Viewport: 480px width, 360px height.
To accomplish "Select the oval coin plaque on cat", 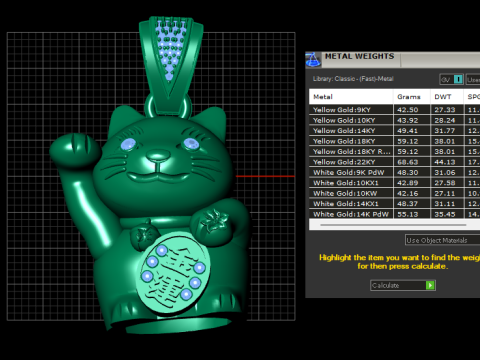I will point(173,273).
